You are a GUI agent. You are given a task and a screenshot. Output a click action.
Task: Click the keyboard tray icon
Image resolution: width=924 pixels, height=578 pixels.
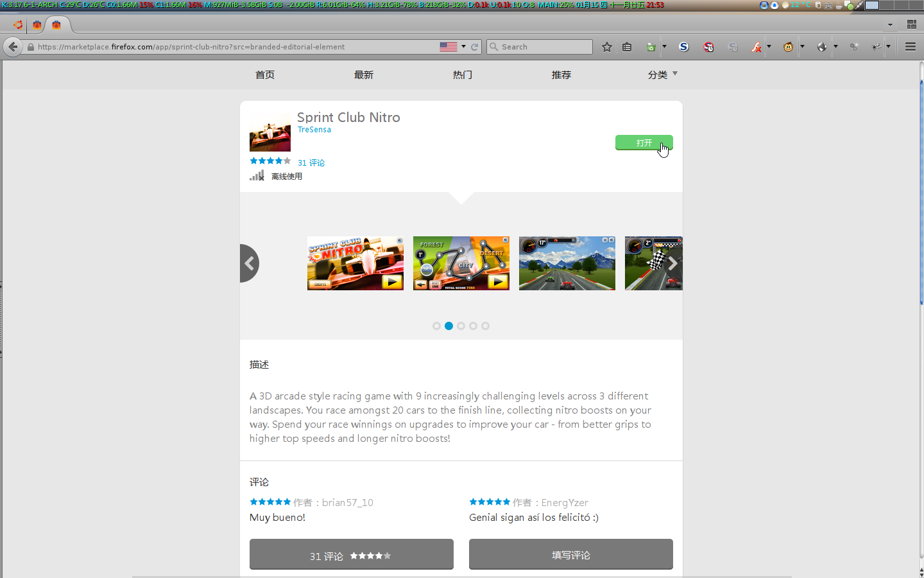pyautogui.click(x=828, y=5)
